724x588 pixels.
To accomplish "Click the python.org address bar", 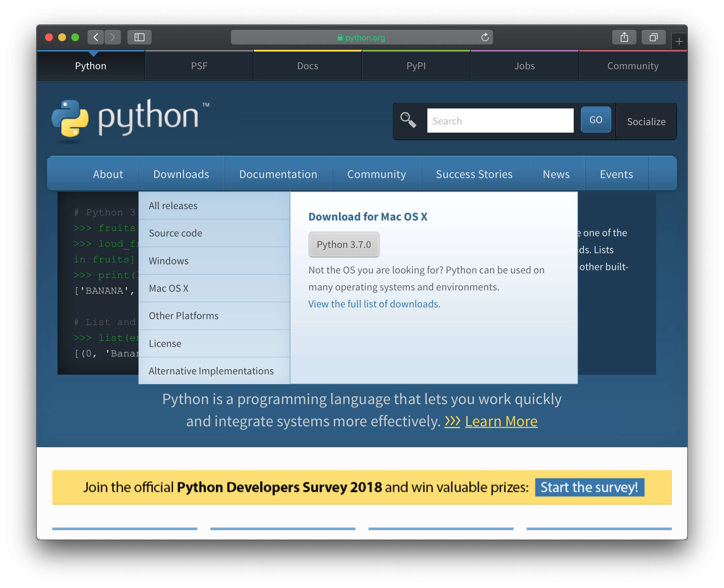I will point(361,37).
